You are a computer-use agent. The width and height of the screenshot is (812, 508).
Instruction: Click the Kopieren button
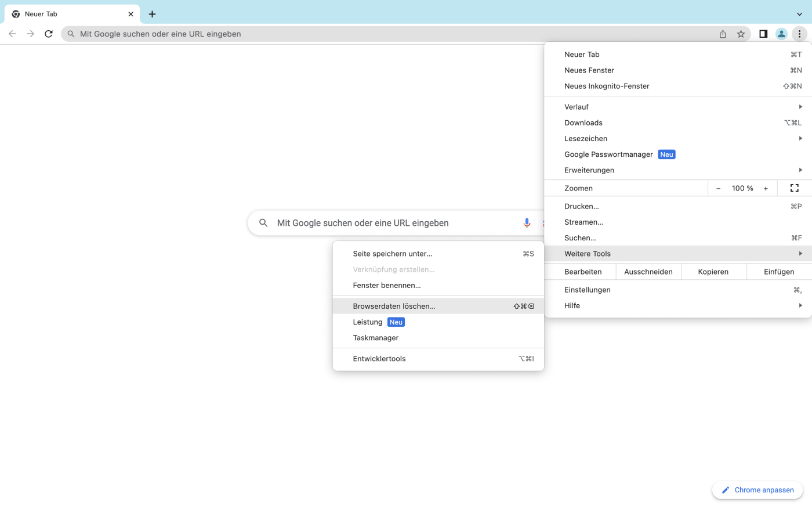point(713,271)
